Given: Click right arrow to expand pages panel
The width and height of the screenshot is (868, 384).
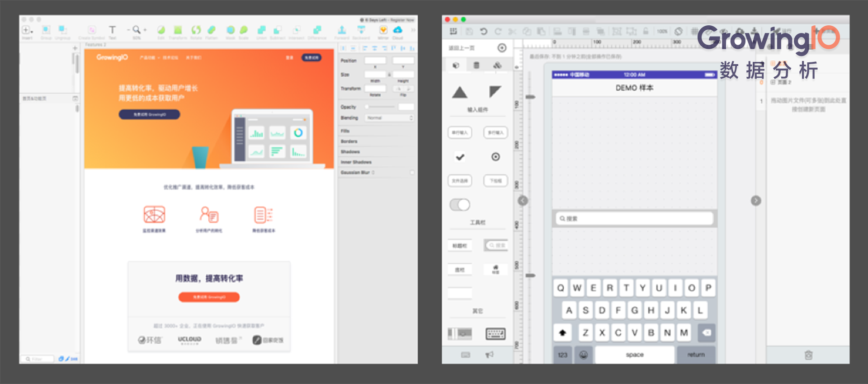Looking at the screenshot, I should [755, 201].
